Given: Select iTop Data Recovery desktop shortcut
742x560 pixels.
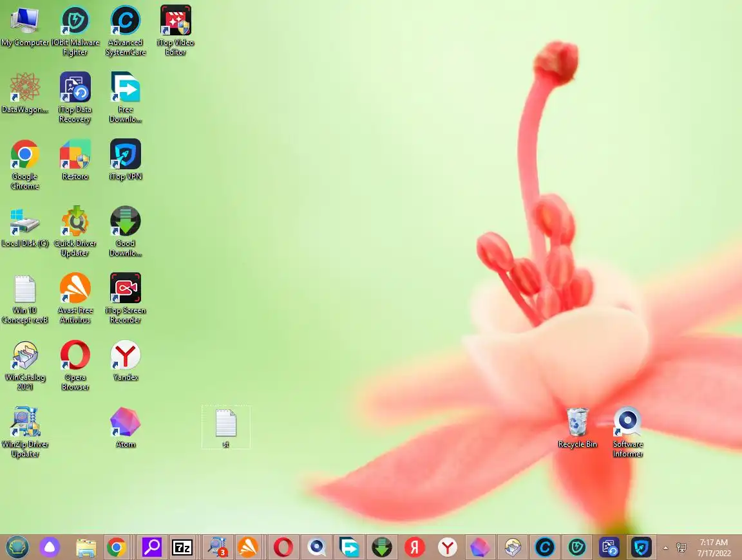Looking at the screenshot, I should (75, 98).
